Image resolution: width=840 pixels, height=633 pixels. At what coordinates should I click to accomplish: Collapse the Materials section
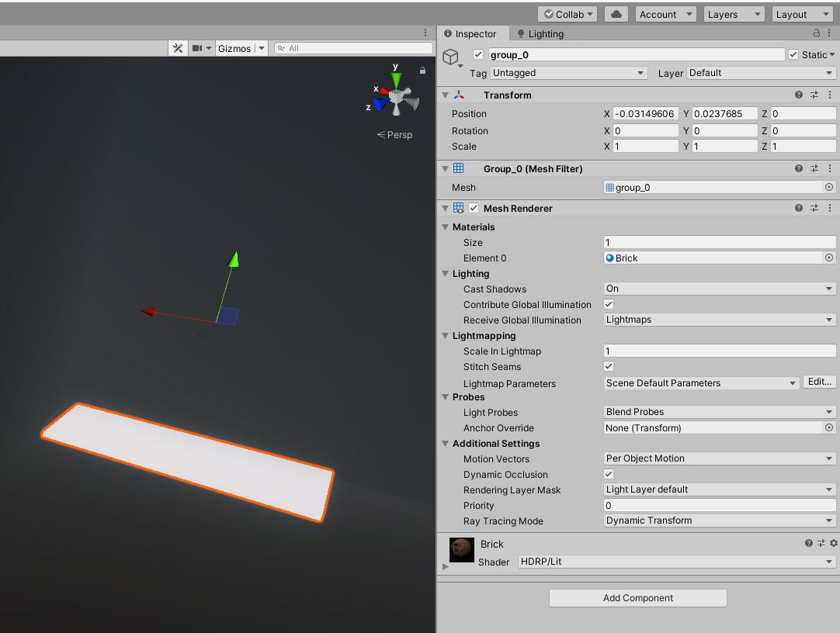point(445,227)
